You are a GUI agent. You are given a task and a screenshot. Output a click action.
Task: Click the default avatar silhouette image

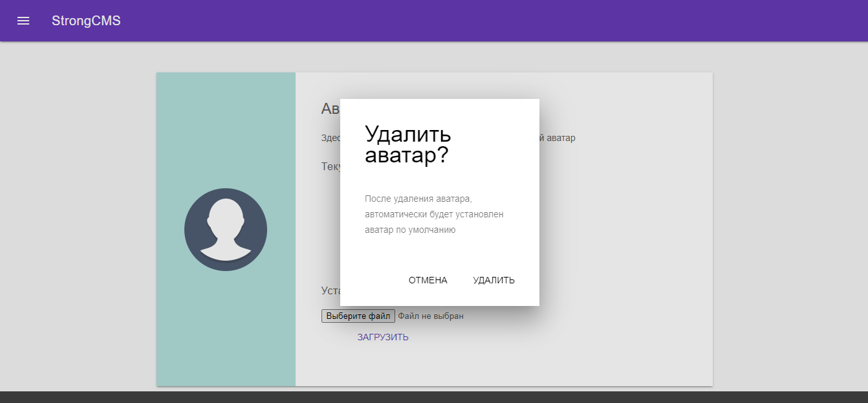(226, 230)
